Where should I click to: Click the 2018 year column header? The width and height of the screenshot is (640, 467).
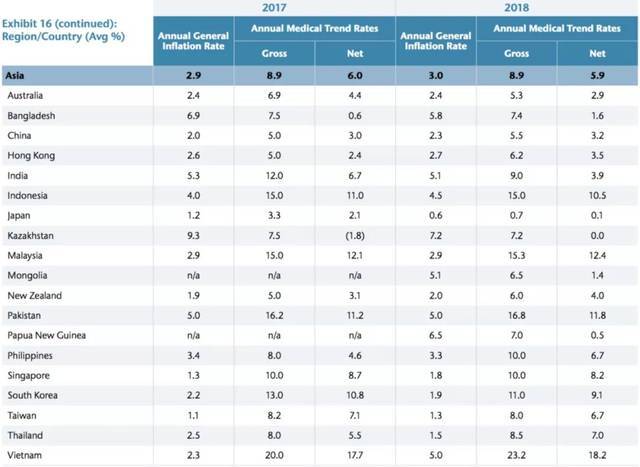point(517,7)
